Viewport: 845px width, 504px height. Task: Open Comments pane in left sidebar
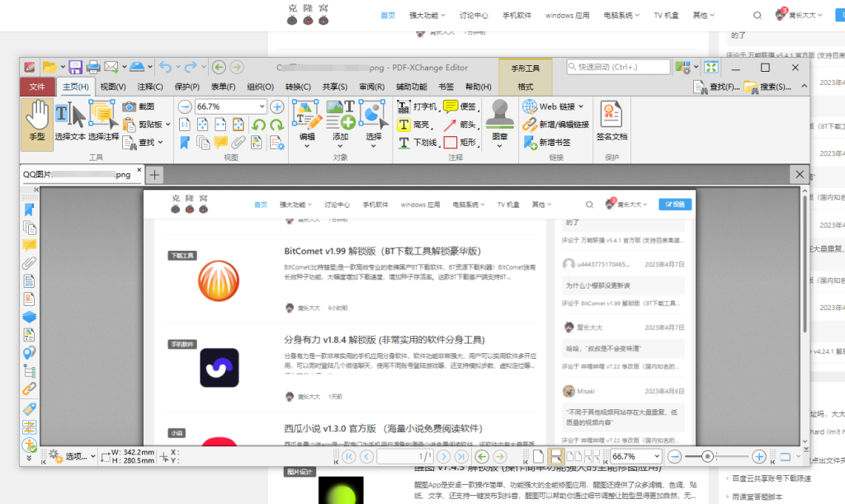pos(29,246)
